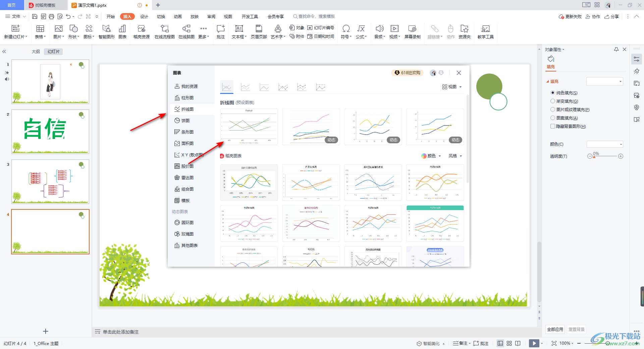Image resolution: width=644 pixels, height=349 pixels.
Task: Switch to Slides (幻灯片) pane view
Action: (53, 52)
